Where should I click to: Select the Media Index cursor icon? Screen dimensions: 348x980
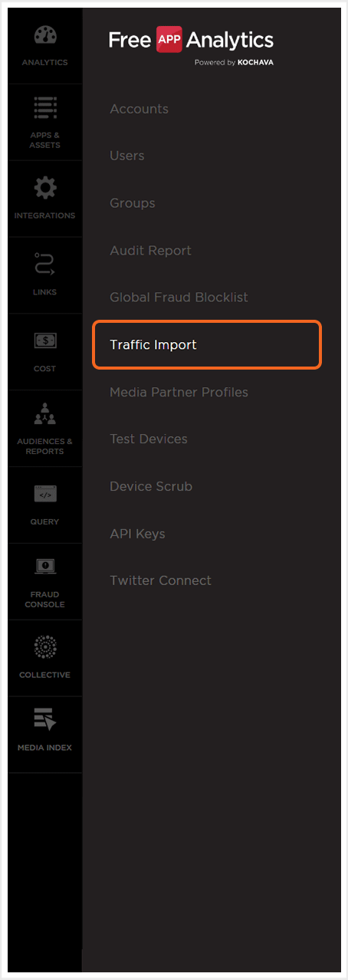pos(45,720)
